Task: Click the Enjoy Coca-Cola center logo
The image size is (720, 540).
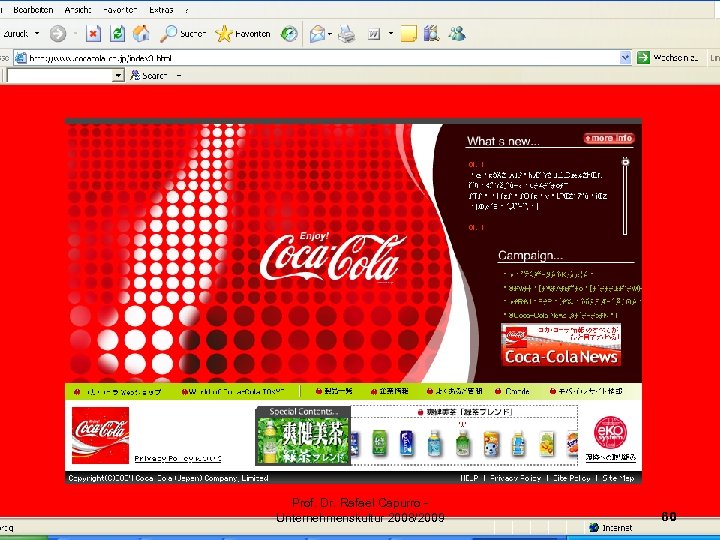Action: click(333, 256)
